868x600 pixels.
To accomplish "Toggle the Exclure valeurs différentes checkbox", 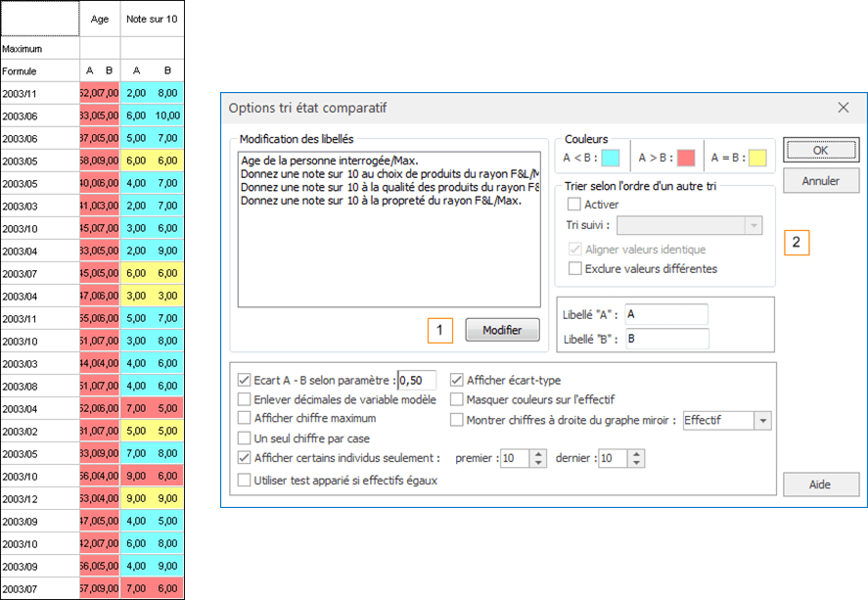I will pos(574,268).
